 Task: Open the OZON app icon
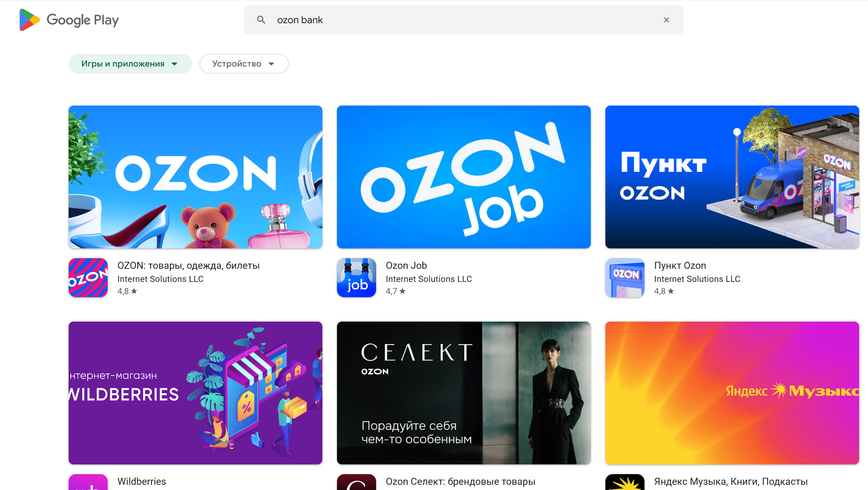[x=88, y=277]
